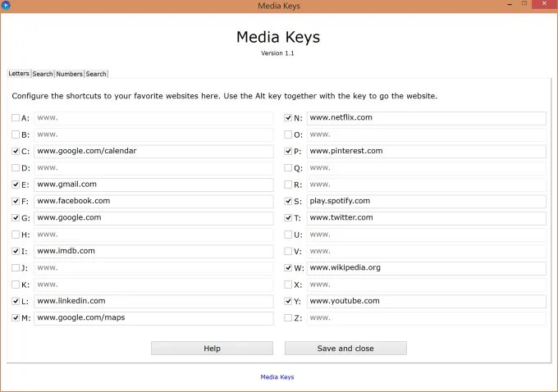Image resolution: width=558 pixels, height=392 pixels.
Task: Disable the L linkedin shortcut checkbox
Action: pyautogui.click(x=16, y=301)
